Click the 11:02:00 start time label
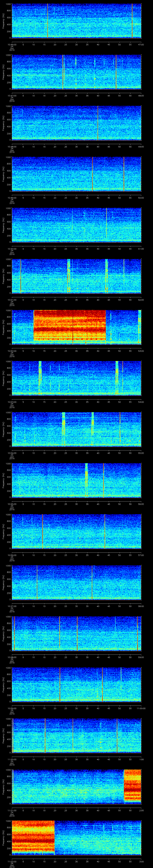153x868 pixels. [x=12, y=861]
